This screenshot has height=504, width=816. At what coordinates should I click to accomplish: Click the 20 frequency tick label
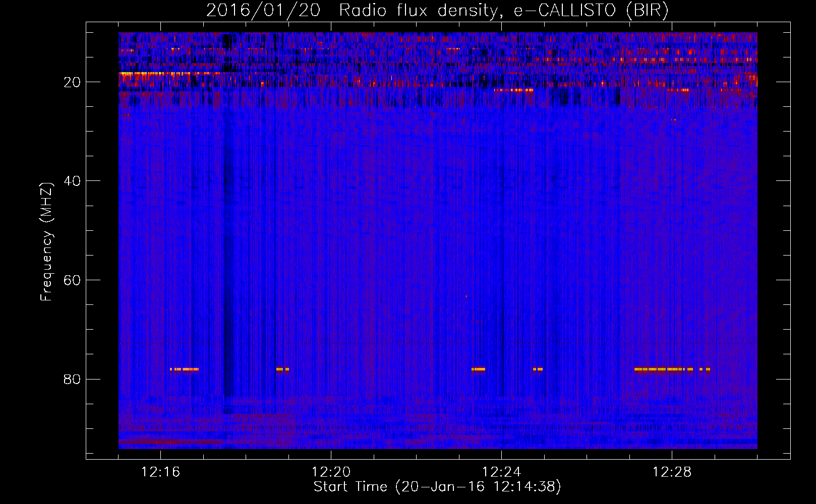(x=72, y=82)
